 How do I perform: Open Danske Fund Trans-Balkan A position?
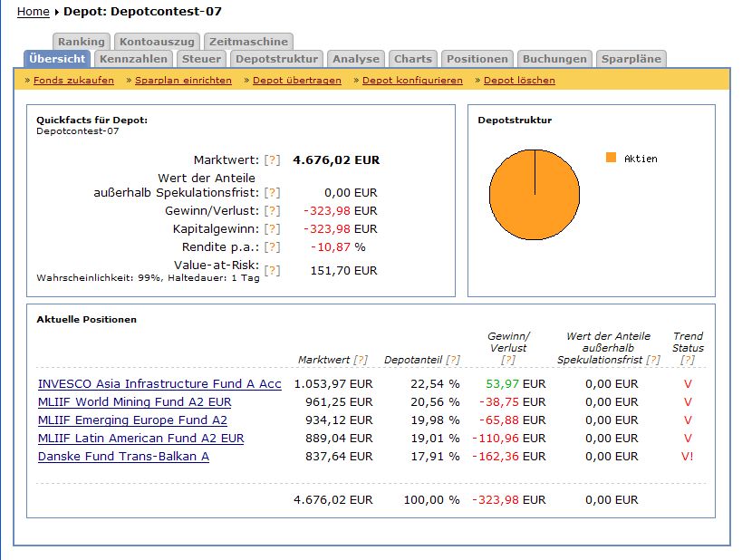[x=123, y=457]
